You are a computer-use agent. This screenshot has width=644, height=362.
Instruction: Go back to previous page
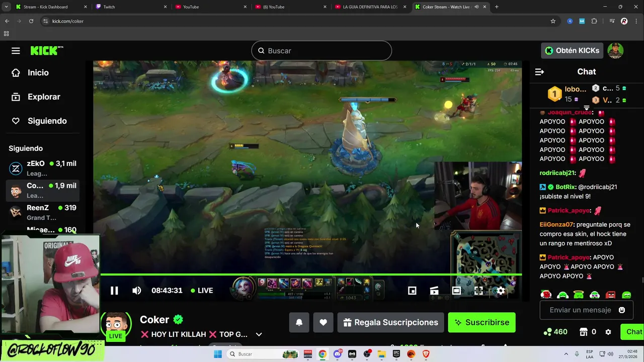click(7, 21)
